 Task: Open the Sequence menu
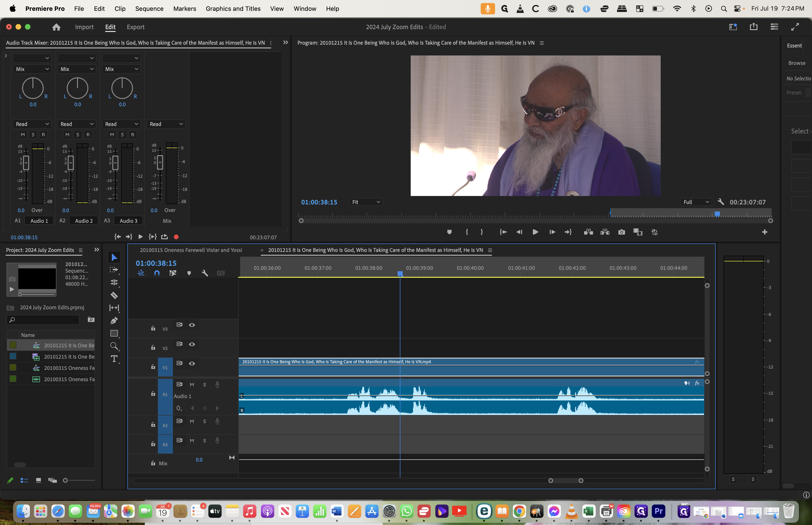coord(149,8)
